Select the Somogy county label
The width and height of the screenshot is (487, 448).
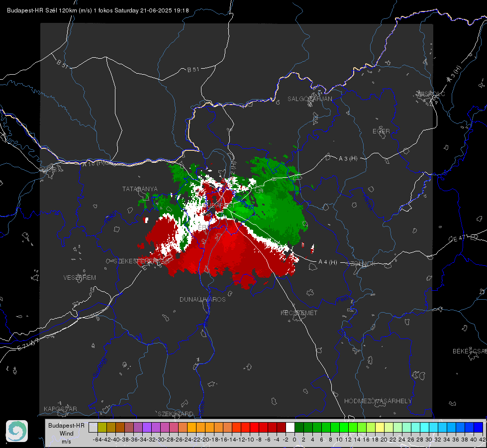point(99,367)
